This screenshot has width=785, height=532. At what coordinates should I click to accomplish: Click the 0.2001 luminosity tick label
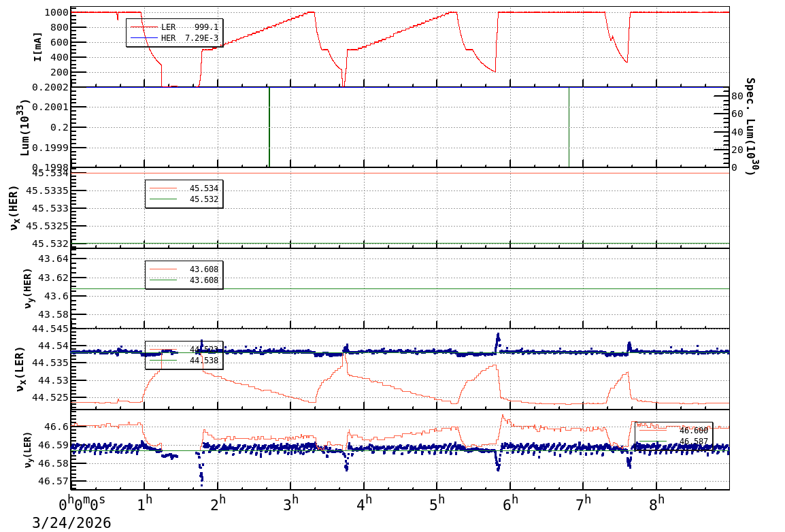[x=50, y=107]
